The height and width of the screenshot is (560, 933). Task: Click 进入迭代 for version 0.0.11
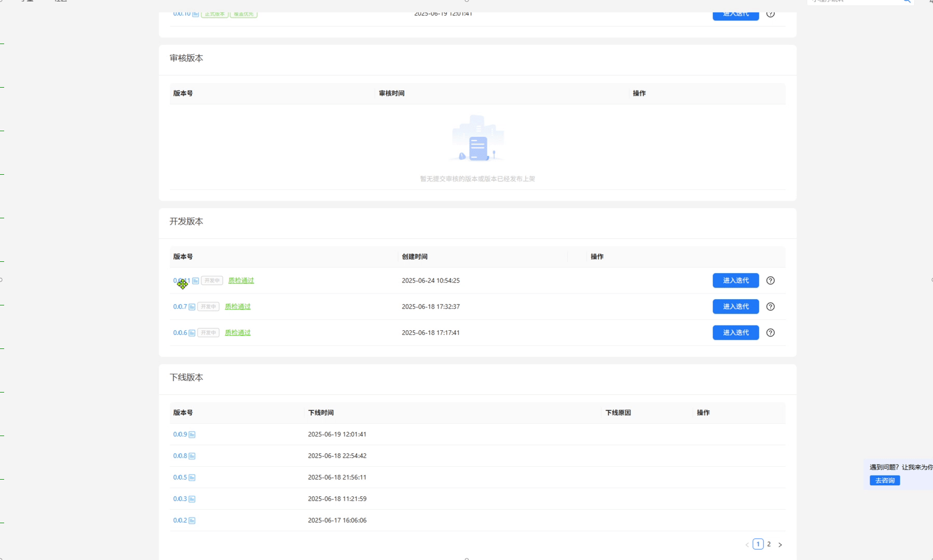(735, 281)
